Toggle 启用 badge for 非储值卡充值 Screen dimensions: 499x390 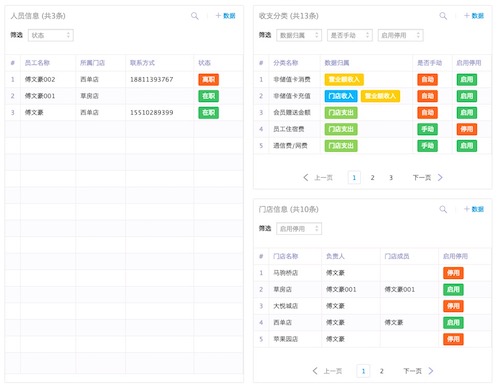[467, 96]
